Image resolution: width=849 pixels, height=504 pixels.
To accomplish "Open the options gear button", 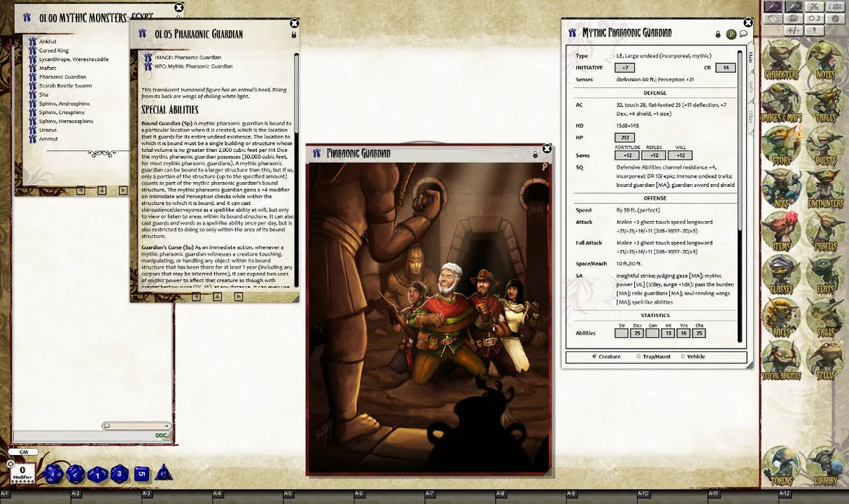I will coord(834,18).
